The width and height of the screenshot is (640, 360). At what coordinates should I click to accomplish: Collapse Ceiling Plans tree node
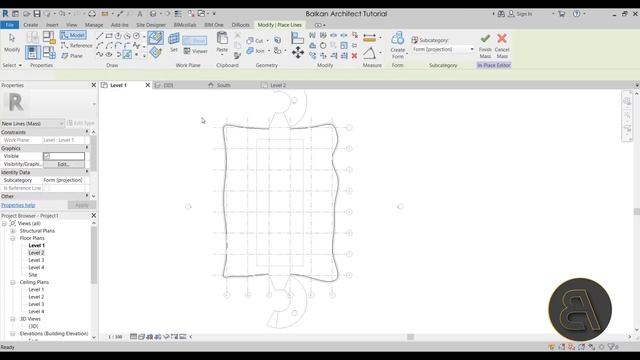point(13,282)
